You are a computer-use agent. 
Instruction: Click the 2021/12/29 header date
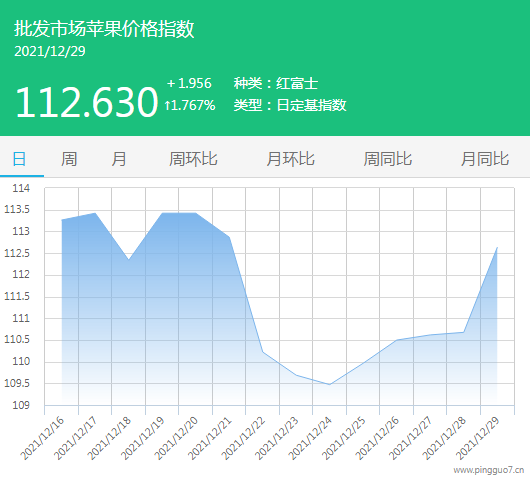(x=50, y=51)
